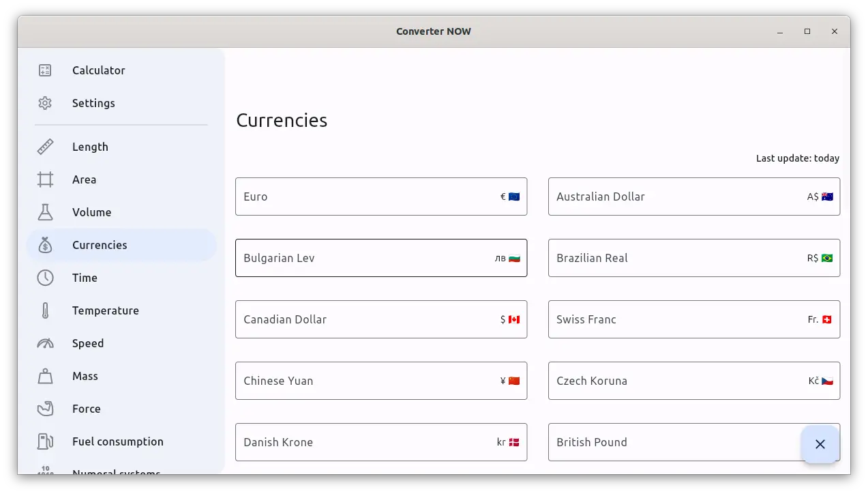
Task: Select the Chinese Yuan field
Action: [368, 381]
